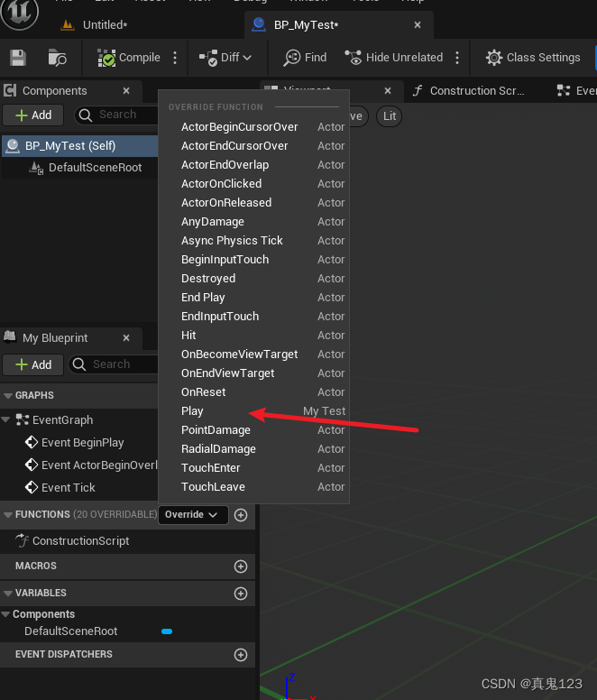Add a new event dispatcher
The height and width of the screenshot is (700, 597).
pos(241,655)
